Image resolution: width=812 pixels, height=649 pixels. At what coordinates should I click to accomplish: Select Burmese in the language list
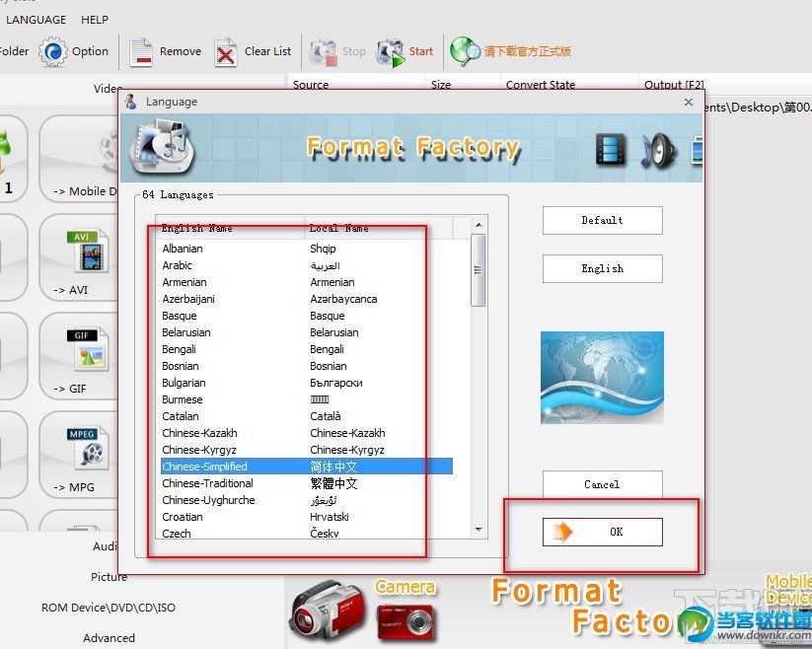pos(307,399)
